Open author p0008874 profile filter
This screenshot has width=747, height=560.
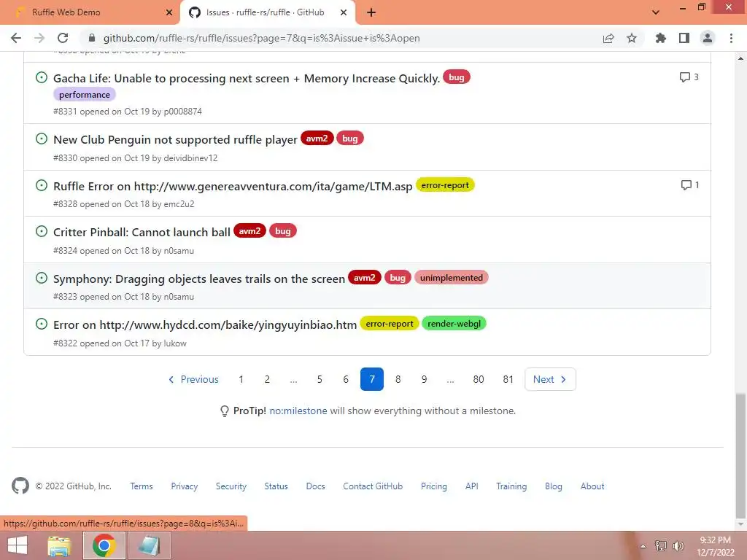click(183, 112)
